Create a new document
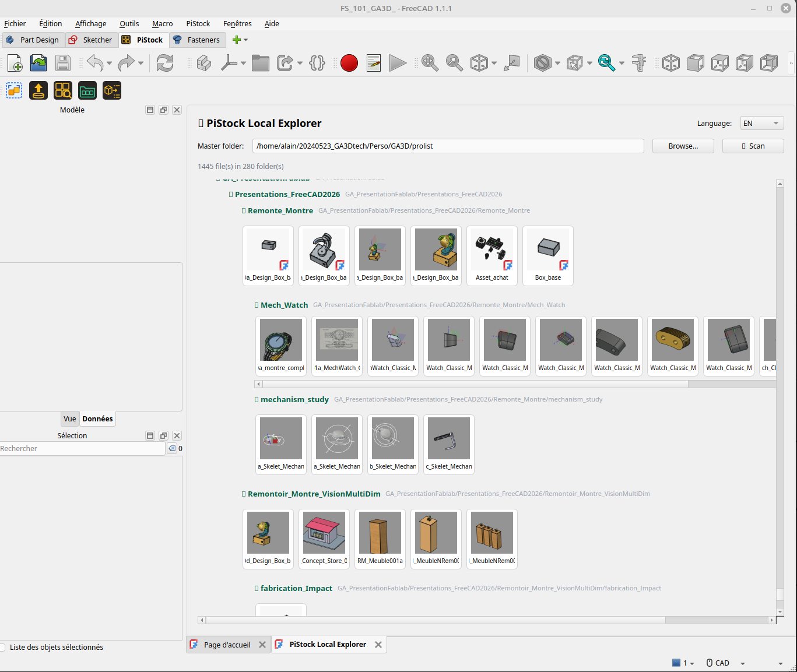Image resolution: width=797 pixels, height=672 pixels. pyautogui.click(x=15, y=63)
